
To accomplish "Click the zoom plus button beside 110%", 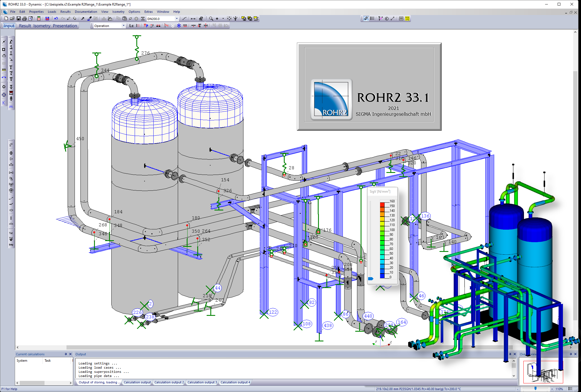I will [552, 389].
